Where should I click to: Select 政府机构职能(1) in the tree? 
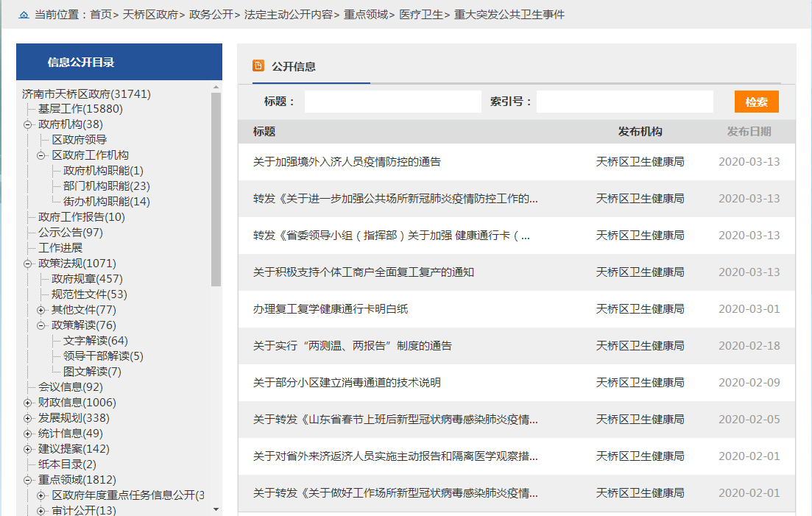pyautogui.click(x=103, y=171)
